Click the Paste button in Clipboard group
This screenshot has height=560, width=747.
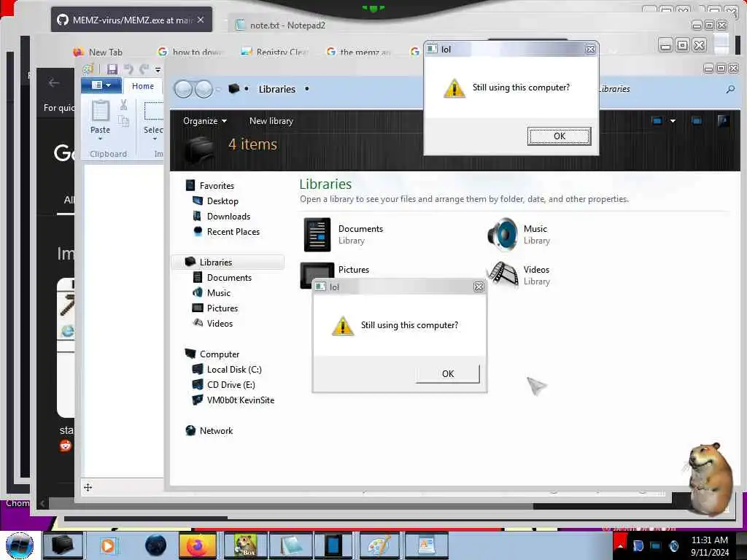[x=100, y=120]
